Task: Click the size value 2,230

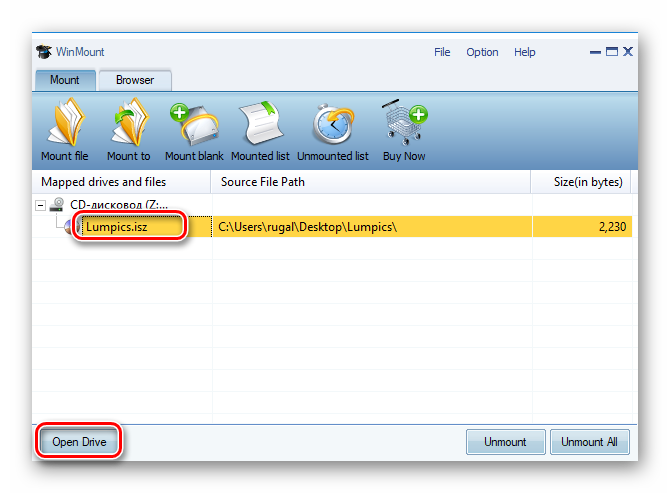Action: 612,227
